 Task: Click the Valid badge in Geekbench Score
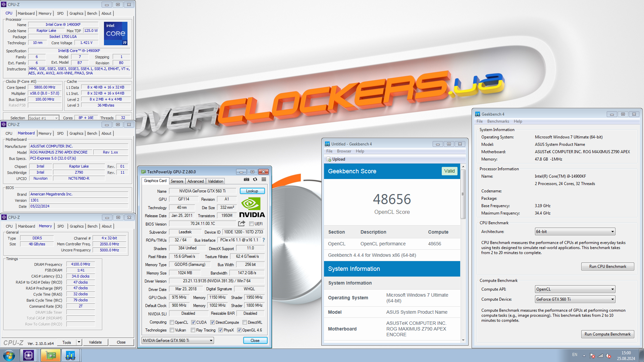(449, 171)
